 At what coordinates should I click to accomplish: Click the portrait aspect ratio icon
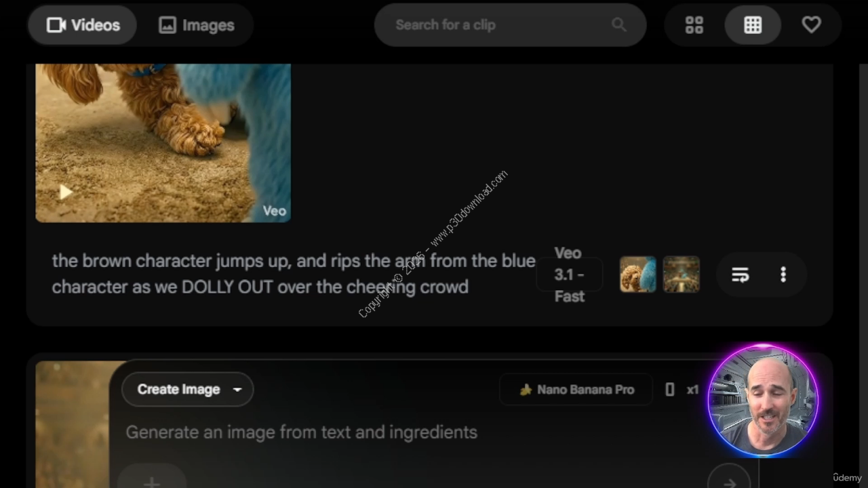(x=670, y=390)
